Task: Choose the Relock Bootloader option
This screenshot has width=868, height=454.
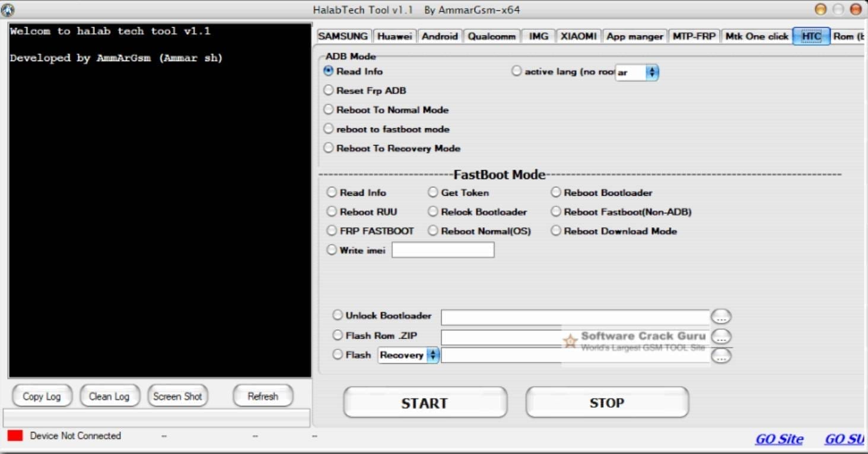Action: tap(433, 211)
